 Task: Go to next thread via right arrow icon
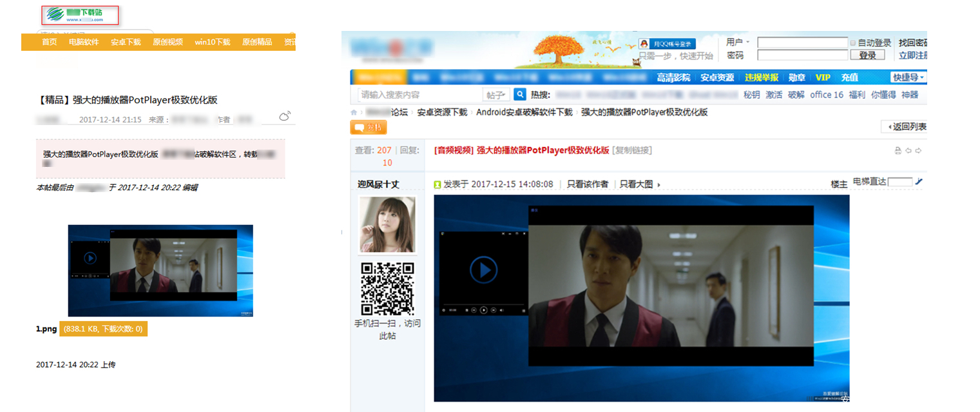pos(919,151)
